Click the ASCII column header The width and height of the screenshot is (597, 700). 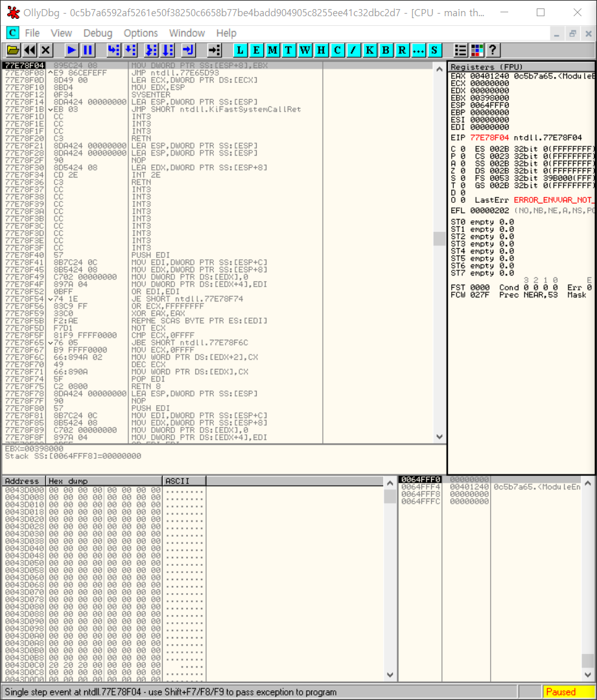(183, 481)
